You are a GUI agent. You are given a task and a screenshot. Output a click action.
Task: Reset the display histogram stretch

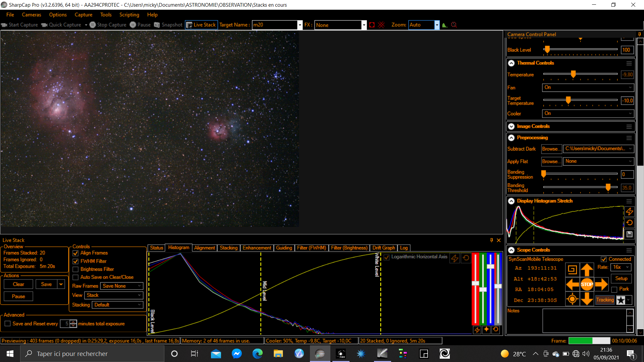pyautogui.click(x=629, y=223)
